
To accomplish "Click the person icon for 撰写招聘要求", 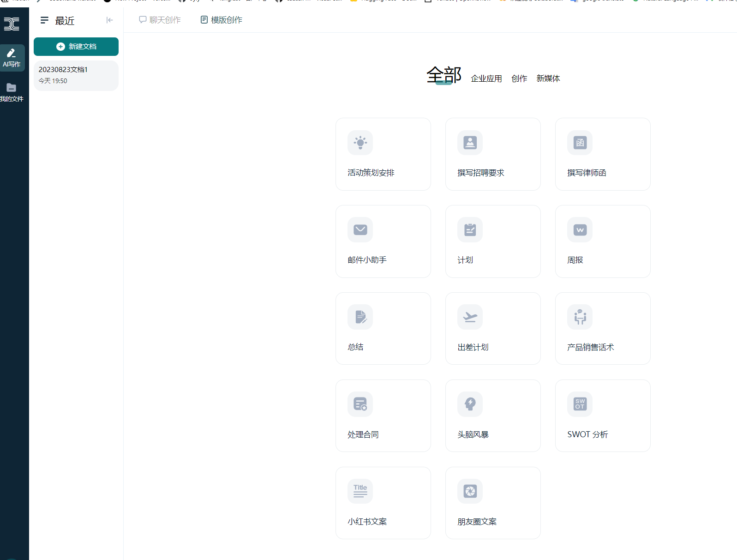I will pyautogui.click(x=470, y=143).
